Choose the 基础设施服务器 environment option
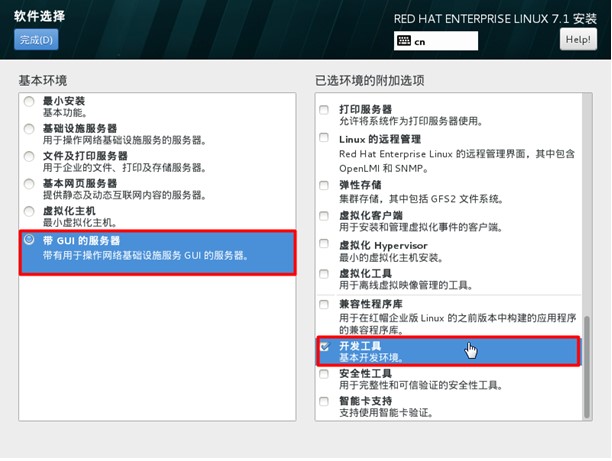Image resolution: width=612 pixels, height=461 pixels. [29, 130]
